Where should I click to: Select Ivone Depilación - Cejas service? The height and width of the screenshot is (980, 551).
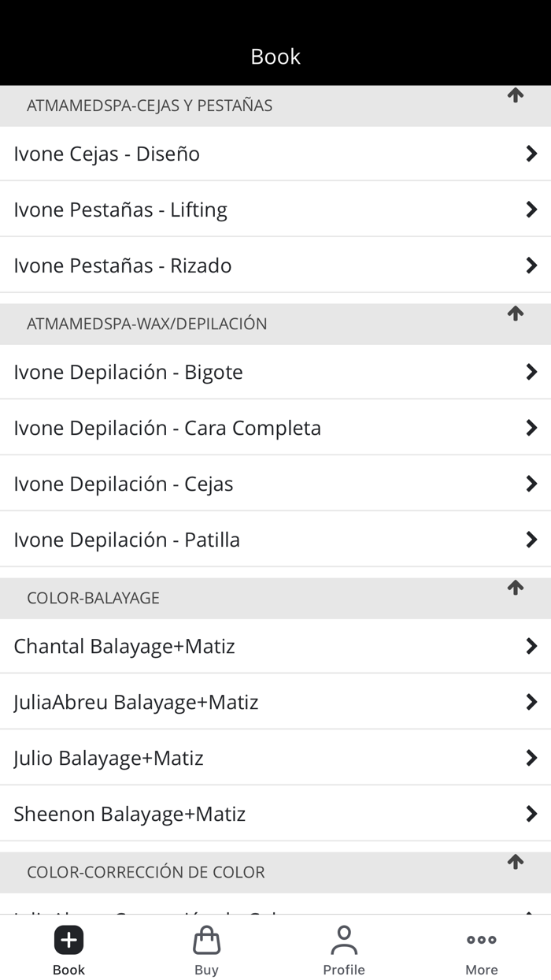pos(124,484)
